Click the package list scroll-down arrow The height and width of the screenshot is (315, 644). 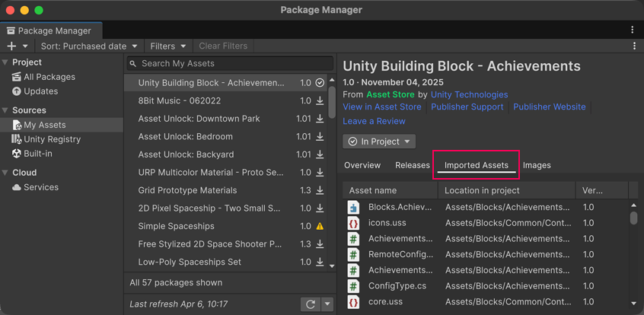[x=332, y=266]
